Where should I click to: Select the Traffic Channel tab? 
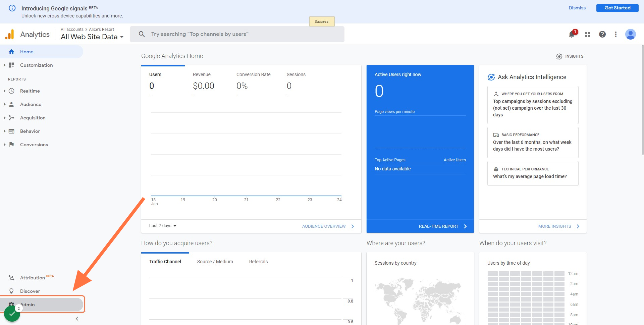165,262
